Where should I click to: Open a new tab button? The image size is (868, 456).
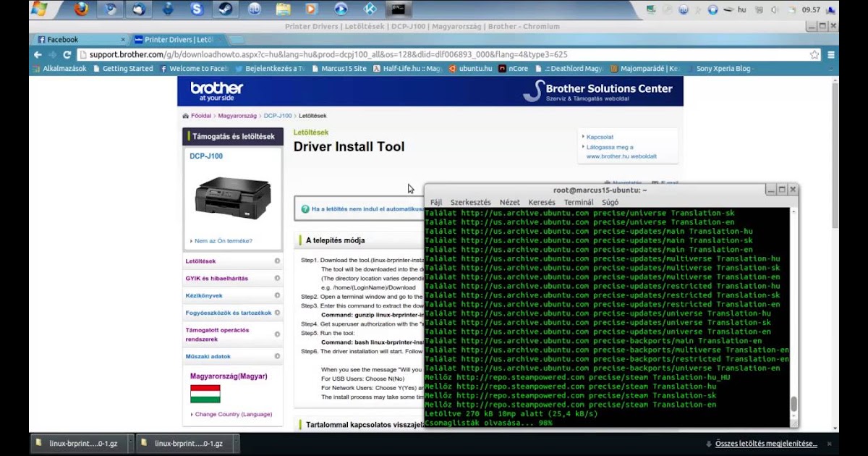click(237, 40)
